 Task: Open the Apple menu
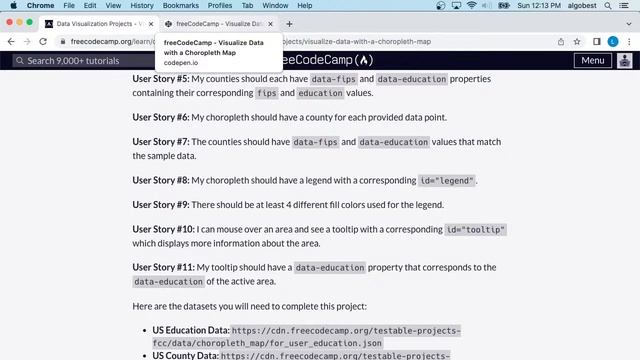click(13, 5)
